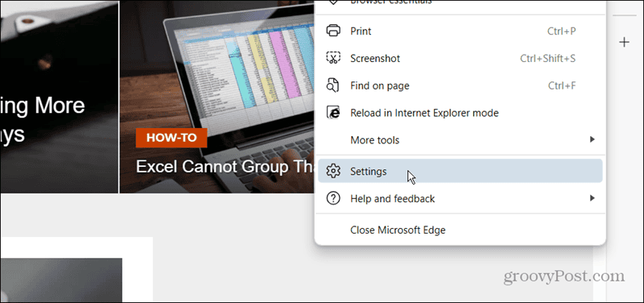Click the Ctrl+P shortcut text
644x303 pixels.
pyautogui.click(x=561, y=31)
